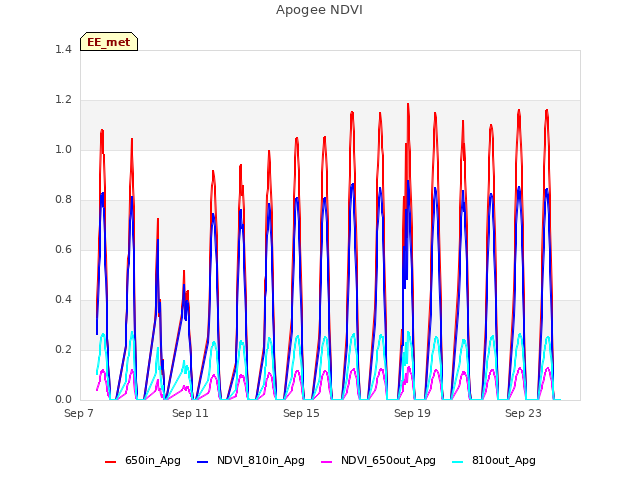
Task: Toggle the NDVI_650out_Apg legend entry
Action: tap(378, 460)
